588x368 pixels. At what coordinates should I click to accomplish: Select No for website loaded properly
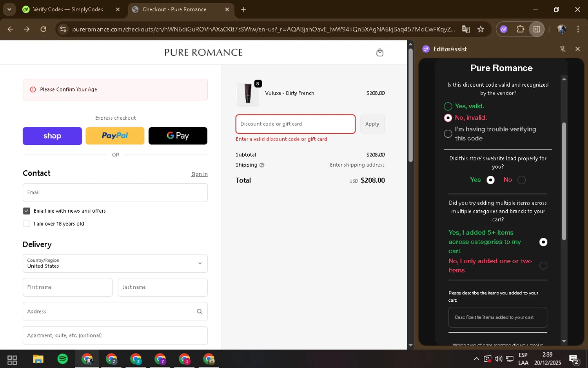(521, 180)
